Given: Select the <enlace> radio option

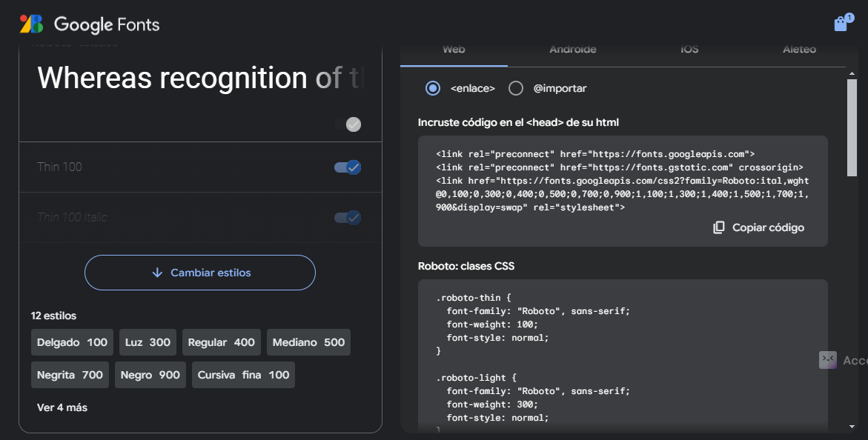Looking at the screenshot, I should pos(433,88).
